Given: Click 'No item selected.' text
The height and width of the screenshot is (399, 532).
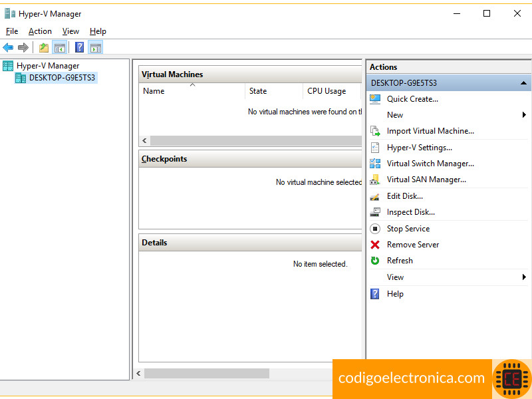Looking at the screenshot, I should click(321, 264).
